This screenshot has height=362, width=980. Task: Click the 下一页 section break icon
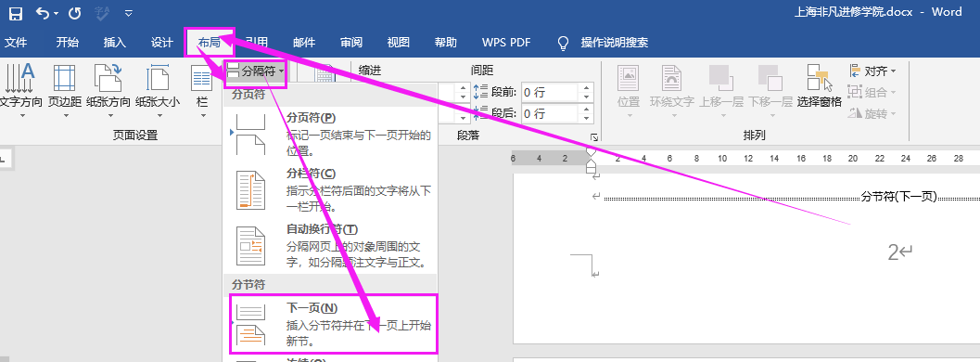click(250, 325)
